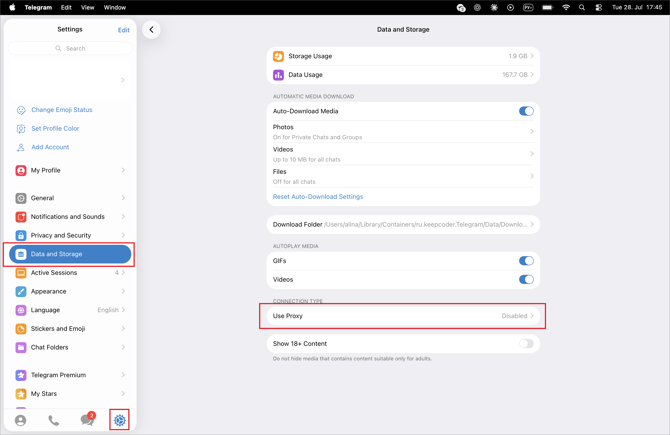This screenshot has height=435, width=670.
Task: Click the Spotlight search icon in menu bar
Action: pos(582,7)
